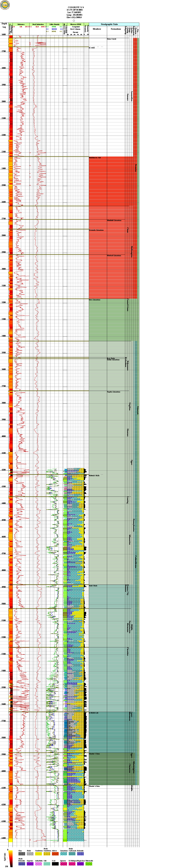
Task: Pick the pink Anhydrite legend pattern
Action: (38, 864)
